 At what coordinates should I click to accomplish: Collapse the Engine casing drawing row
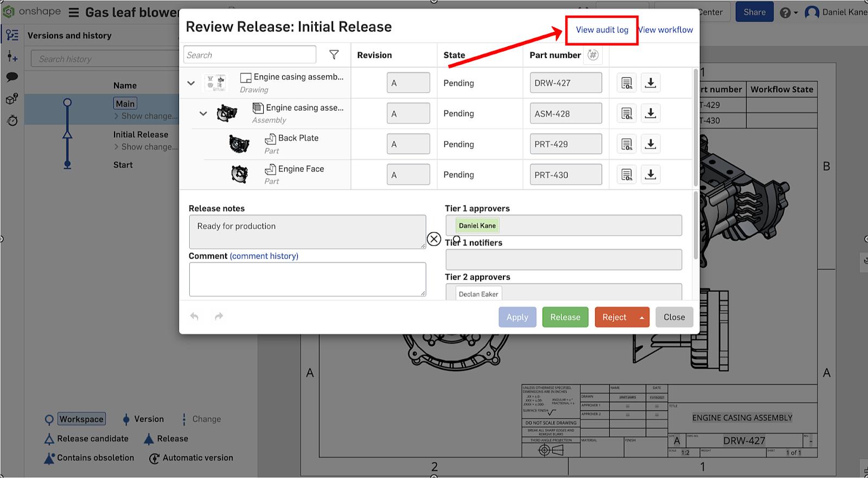coord(191,83)
